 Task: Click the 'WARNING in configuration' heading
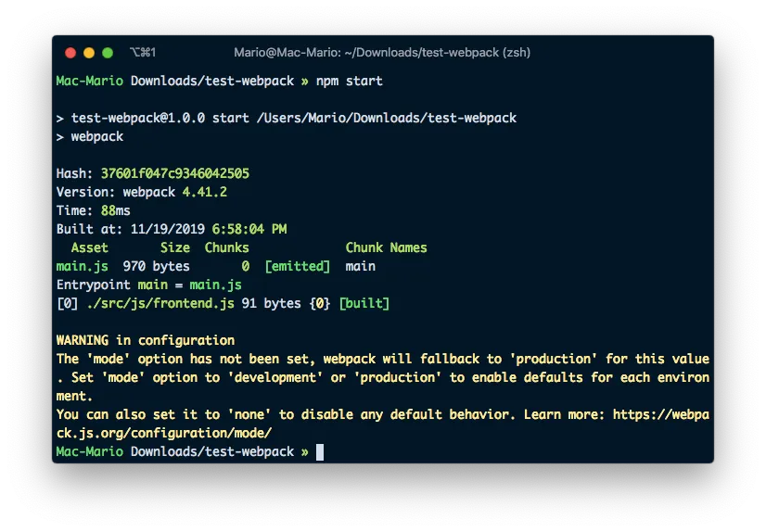pyautogui.click(x=146, y=340)
